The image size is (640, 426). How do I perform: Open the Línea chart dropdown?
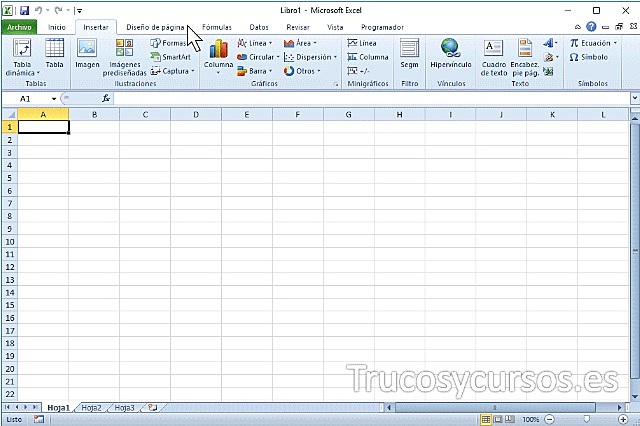click(x=255, y=43)
